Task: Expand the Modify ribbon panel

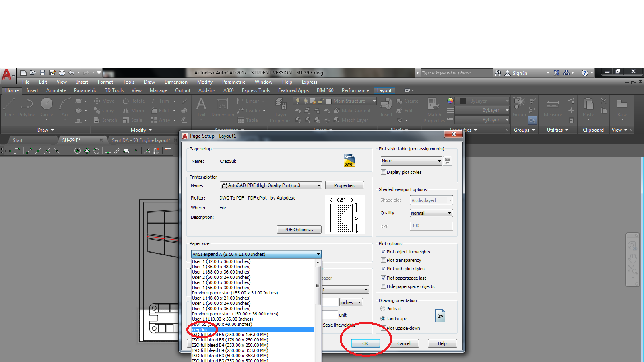Action: click(141, 130)
